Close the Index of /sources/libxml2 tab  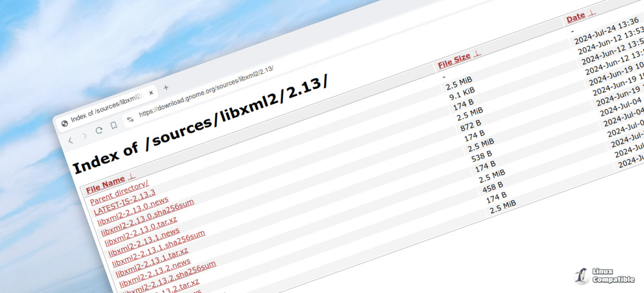coord(151,93)
